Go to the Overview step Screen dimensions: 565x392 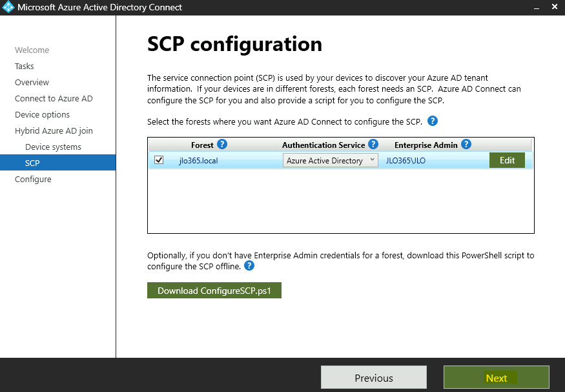click(32, 83)
